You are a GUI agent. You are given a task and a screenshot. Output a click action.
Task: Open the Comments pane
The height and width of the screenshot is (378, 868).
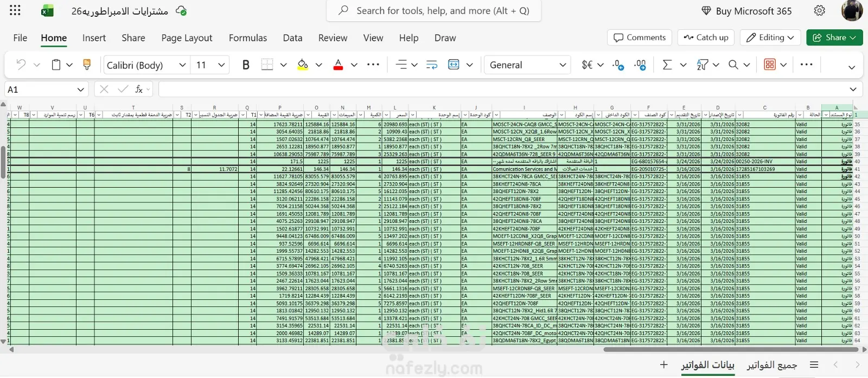tap(640, 37)
